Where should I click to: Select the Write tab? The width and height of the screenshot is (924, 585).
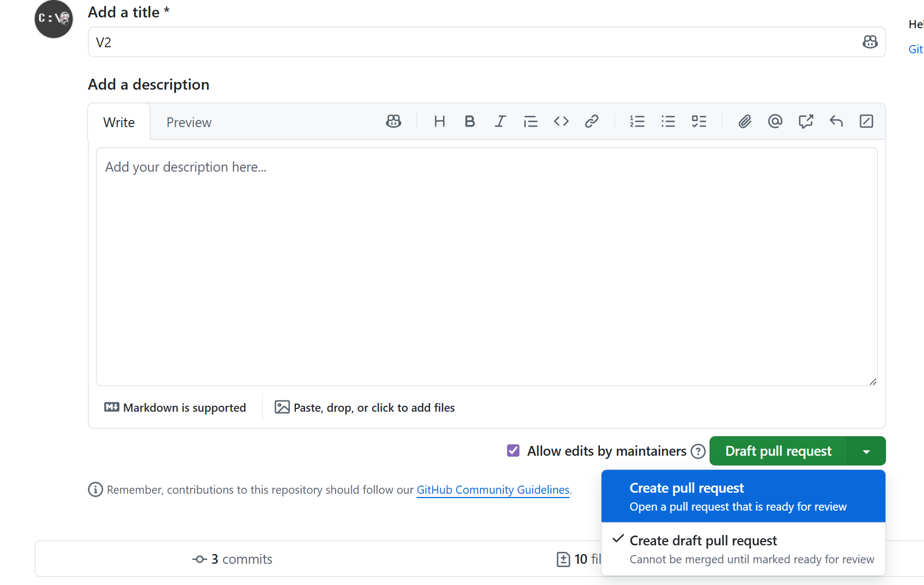(x=119, y=122)
